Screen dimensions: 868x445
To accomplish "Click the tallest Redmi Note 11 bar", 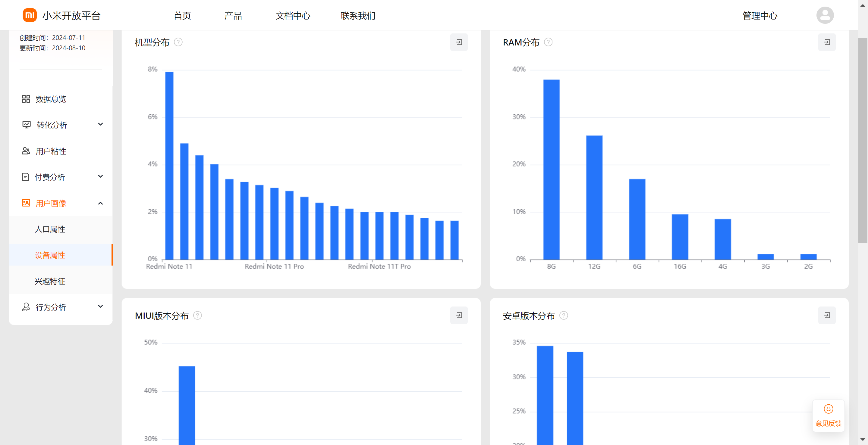I will 169,166.
